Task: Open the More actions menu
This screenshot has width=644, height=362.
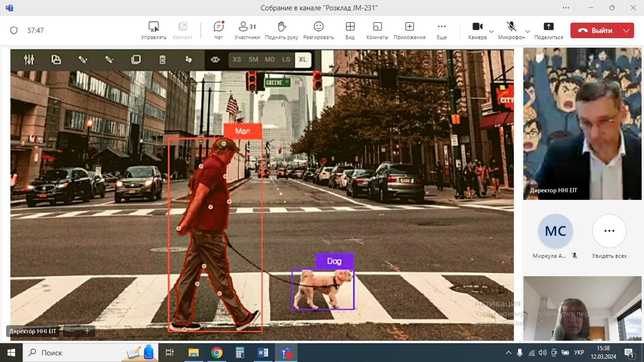Action: click(x=441, y=30)
